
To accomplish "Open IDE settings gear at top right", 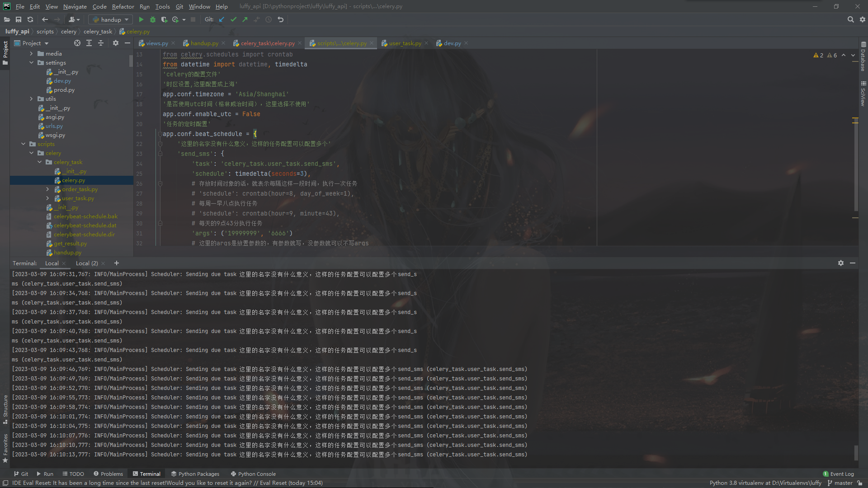I will coord(862,19).
